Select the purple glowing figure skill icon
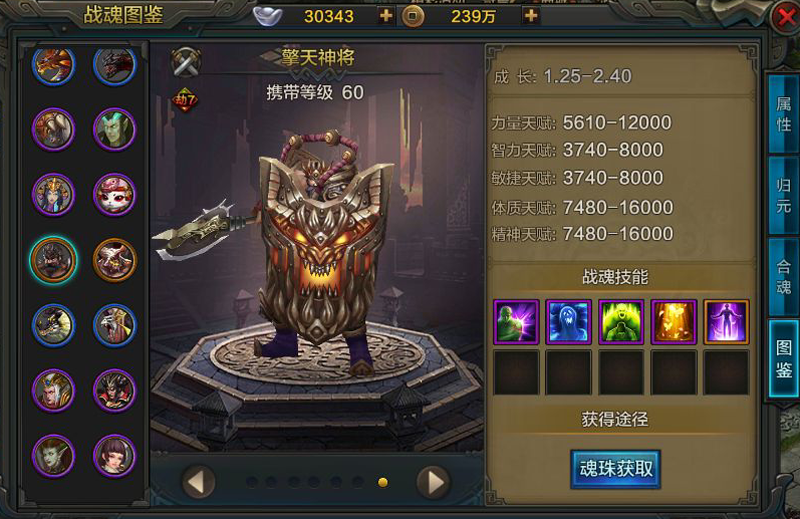 [727, 322]
